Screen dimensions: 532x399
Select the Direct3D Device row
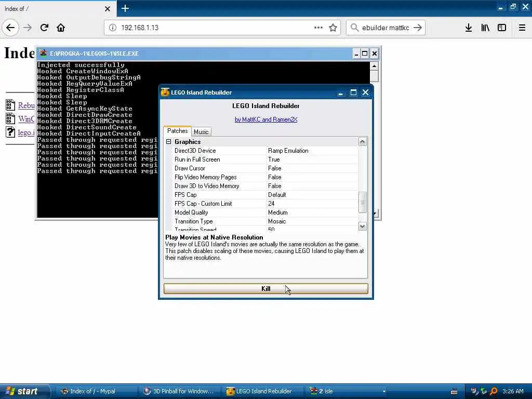click(x=265, y=151)
